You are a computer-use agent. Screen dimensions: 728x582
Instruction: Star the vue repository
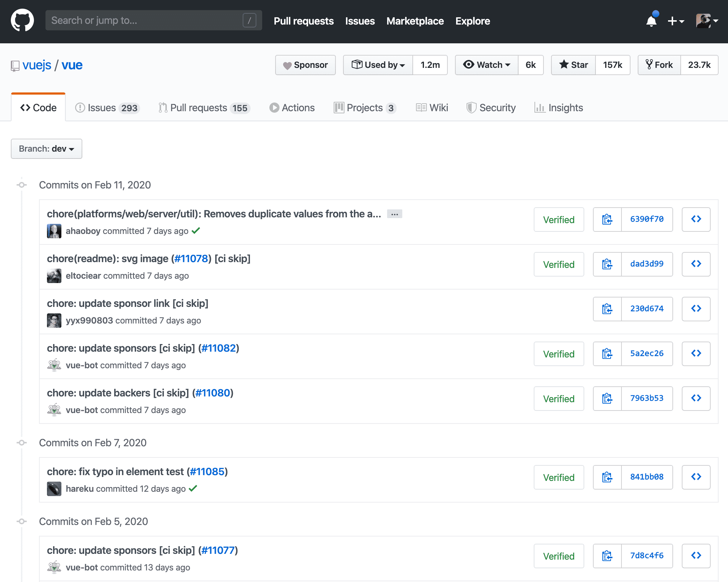pos(573,65)
